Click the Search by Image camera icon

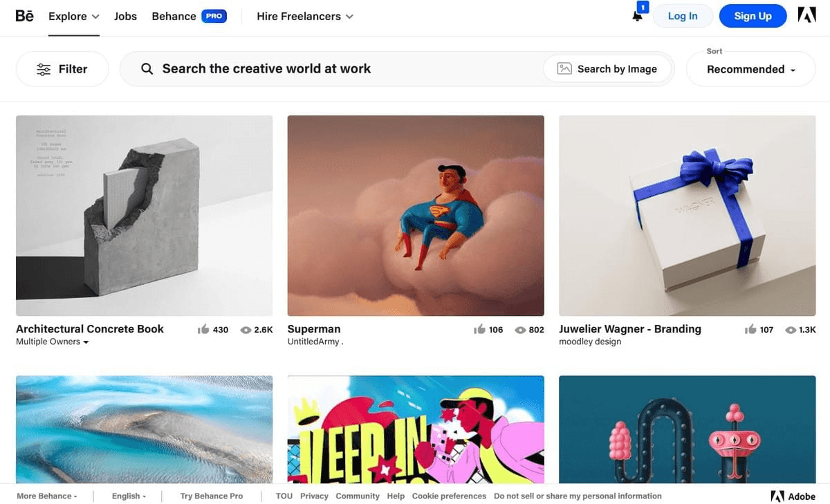pos(564,68)
